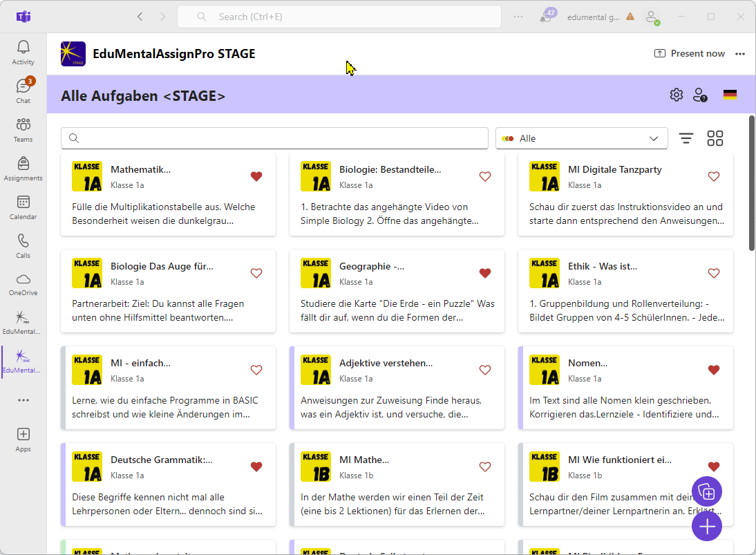Open the Ethik - Was ist... task card
Screen dimensions: 756x555
(625, 291)
